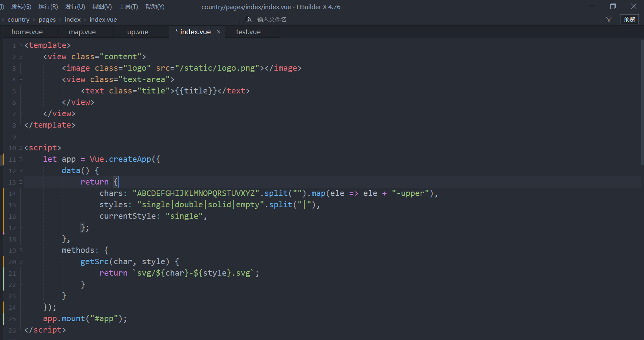Image resolution: width=644 pixels, height=340 pixels.
Task: Collapse the template block on line 1
Action: [x=21, y=46]
